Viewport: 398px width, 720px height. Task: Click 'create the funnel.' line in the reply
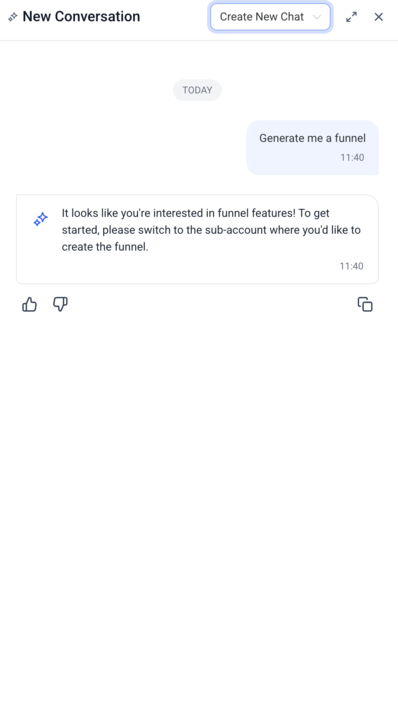[105, 247]
